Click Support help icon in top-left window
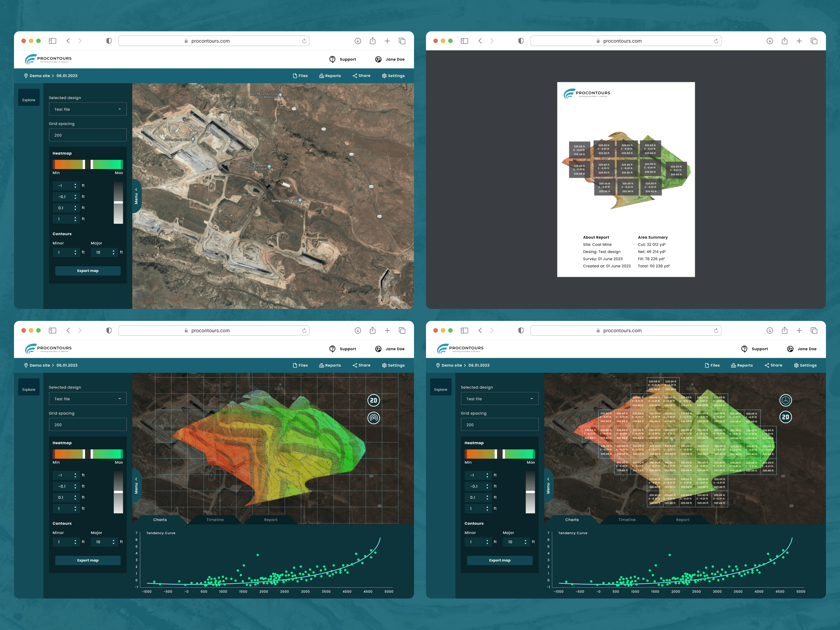 click(332, 59)
